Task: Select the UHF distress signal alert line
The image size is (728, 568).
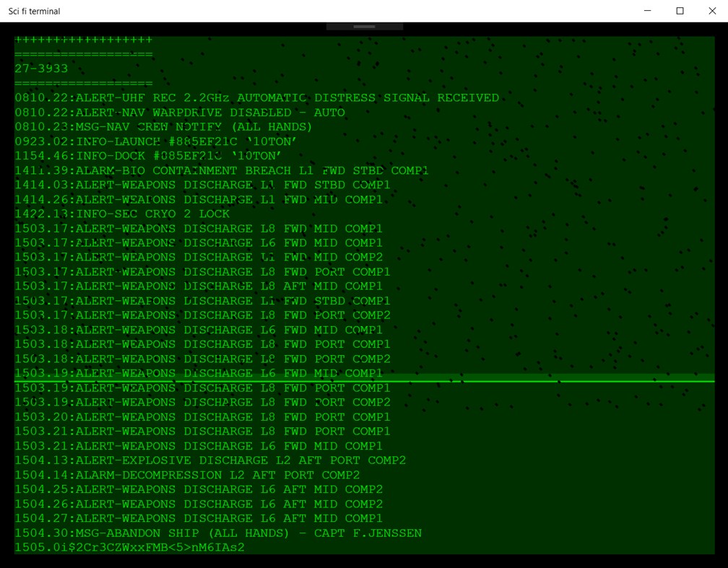Action: 256,97
